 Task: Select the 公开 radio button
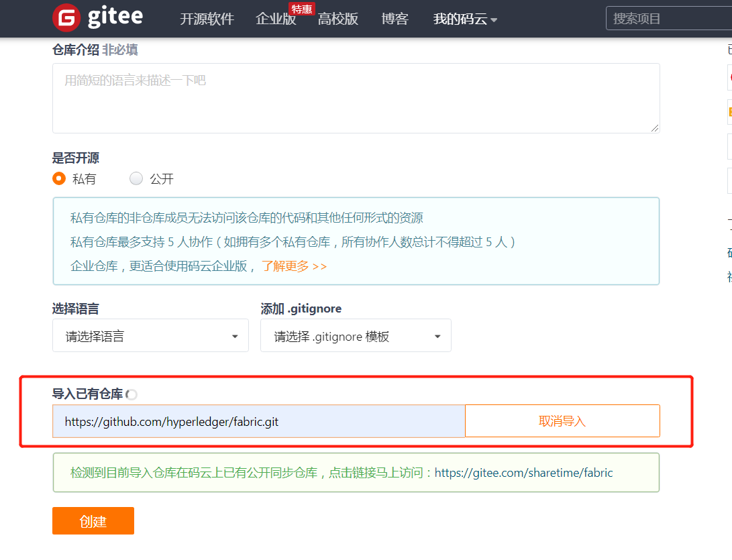[x=136, y=179]
